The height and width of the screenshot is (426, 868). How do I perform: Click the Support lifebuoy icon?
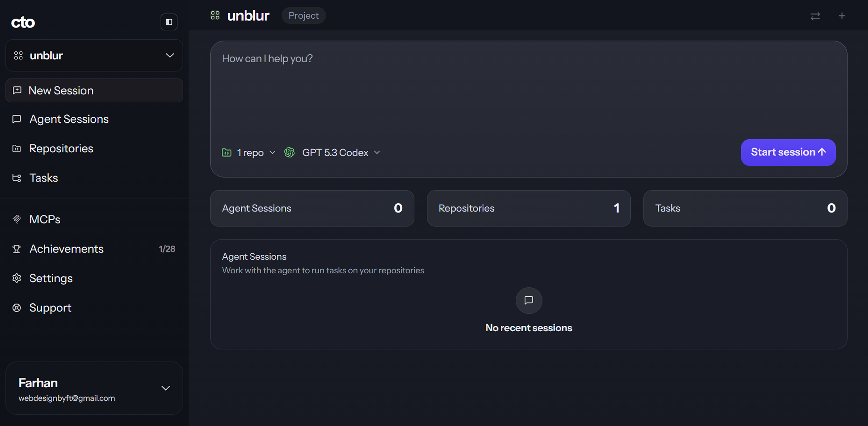click(16, 308)
